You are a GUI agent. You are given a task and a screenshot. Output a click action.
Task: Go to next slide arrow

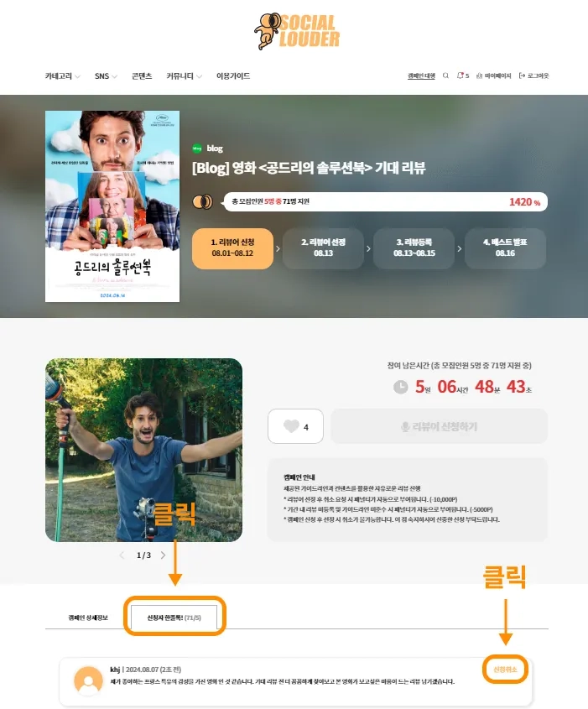tap(164, 555)
